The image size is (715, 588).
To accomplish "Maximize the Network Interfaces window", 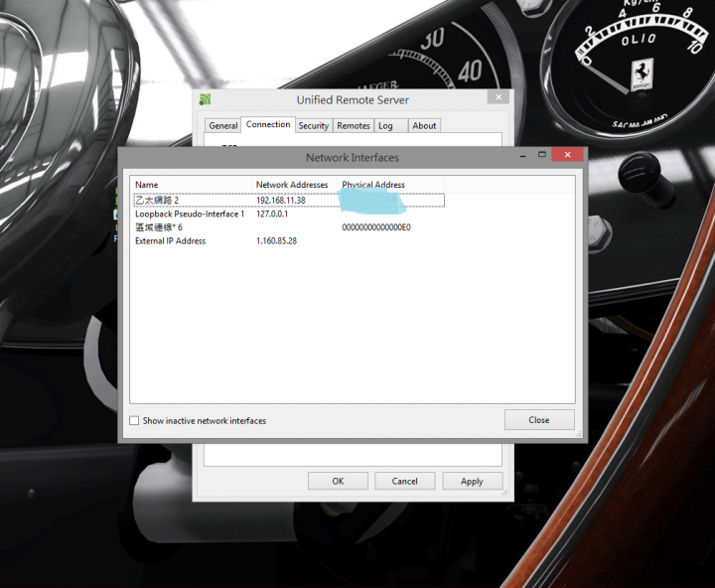I will 542,155.
